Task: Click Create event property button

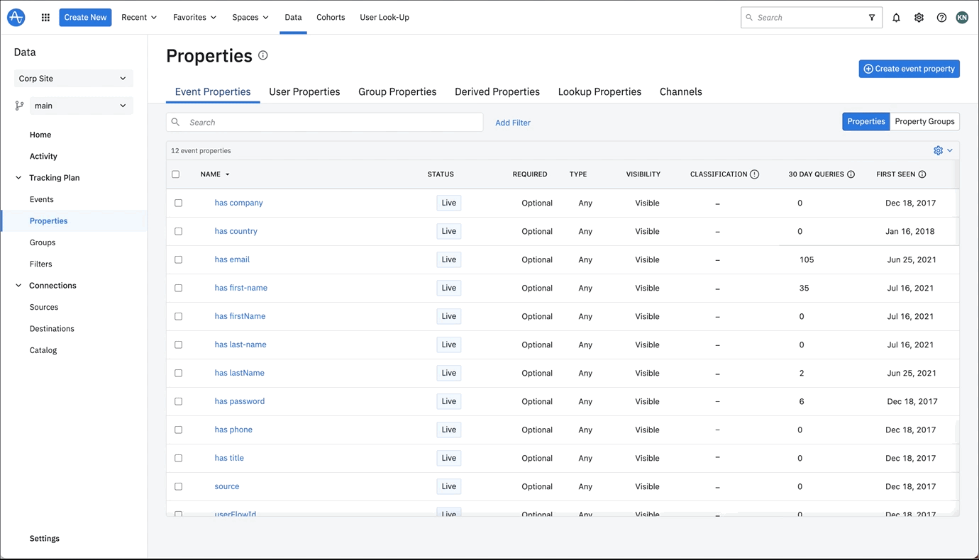Action: click(909, 69)
